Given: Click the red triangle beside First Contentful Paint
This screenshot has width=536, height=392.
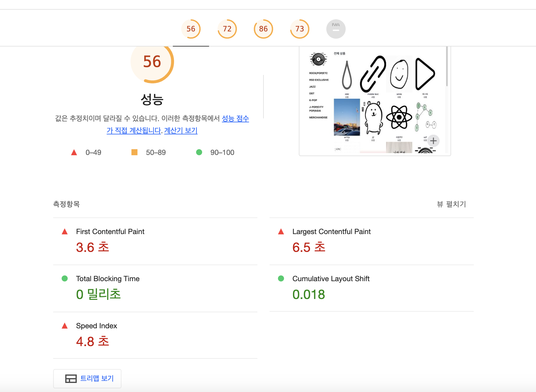Looking at the screenshot, I should 65,232.
